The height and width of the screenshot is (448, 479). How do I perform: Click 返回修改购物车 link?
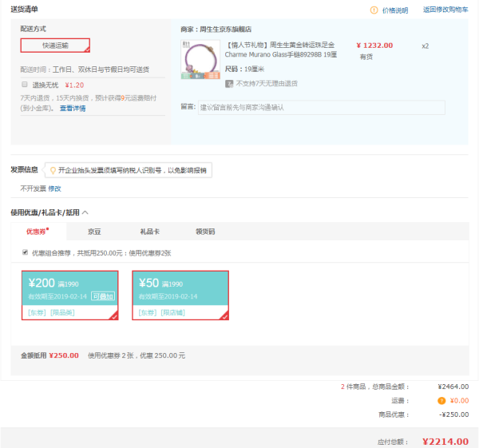click(445, 10)
